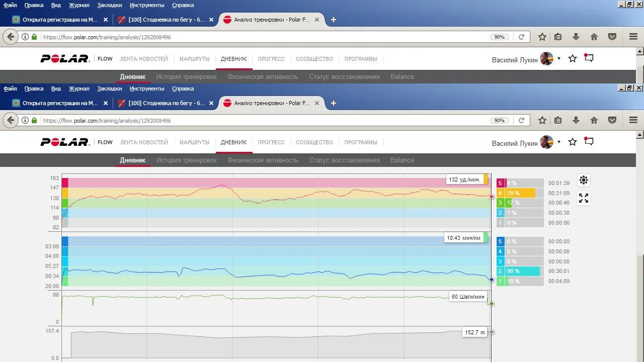Open ПРОГРЕСС in lower window Polar nav
This screenshot has height=362, width=644.
pyautogui.click(x=271, y=142)
